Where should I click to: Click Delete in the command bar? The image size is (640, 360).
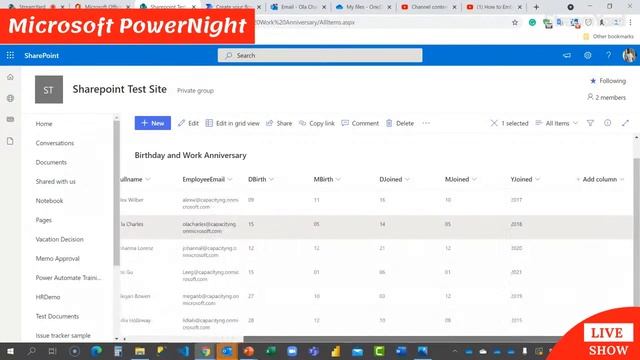[400, 123]
